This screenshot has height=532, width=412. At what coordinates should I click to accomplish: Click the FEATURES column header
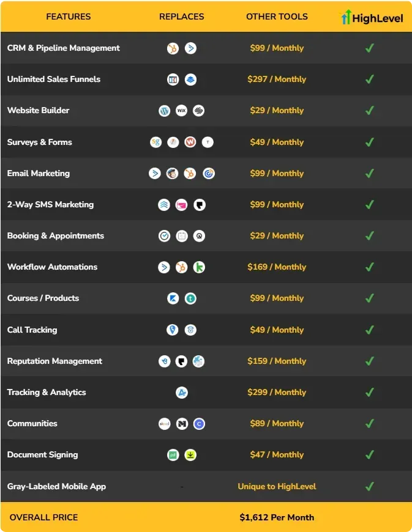pyautogui.click(x=69, y=17)
